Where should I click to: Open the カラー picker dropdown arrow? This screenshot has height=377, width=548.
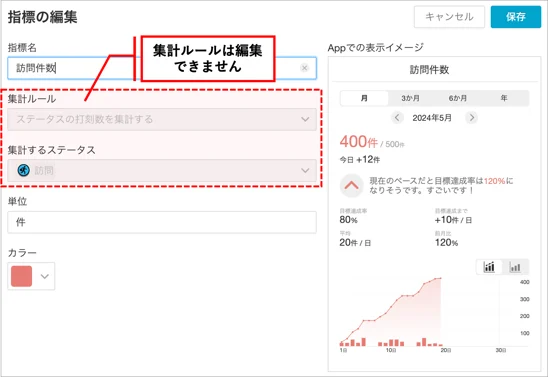click(44, 276)
